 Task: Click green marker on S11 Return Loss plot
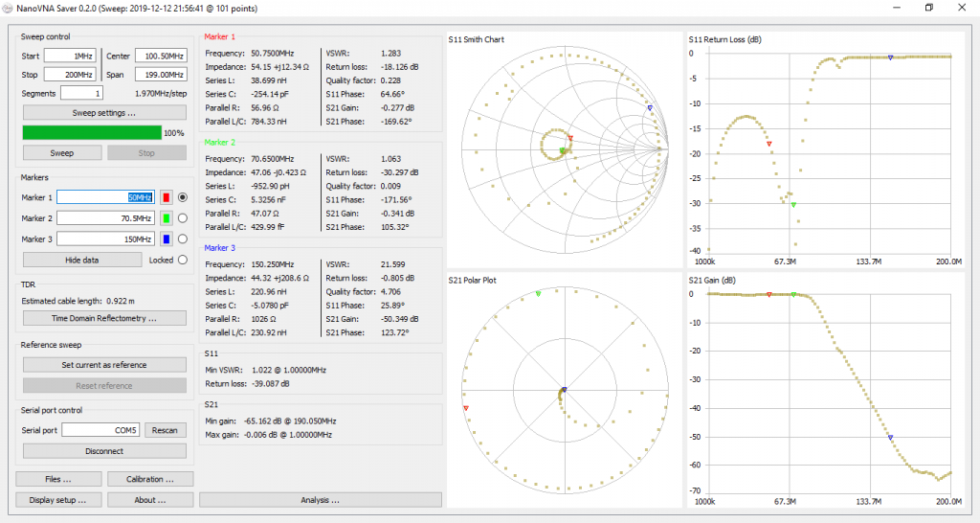[793, 205]
